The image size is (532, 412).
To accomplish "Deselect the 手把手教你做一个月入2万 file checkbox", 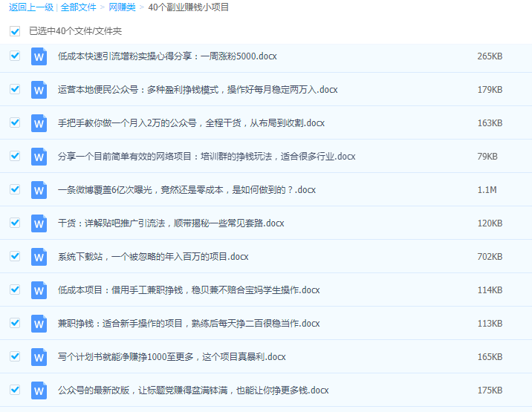I will tap(15, 122).
